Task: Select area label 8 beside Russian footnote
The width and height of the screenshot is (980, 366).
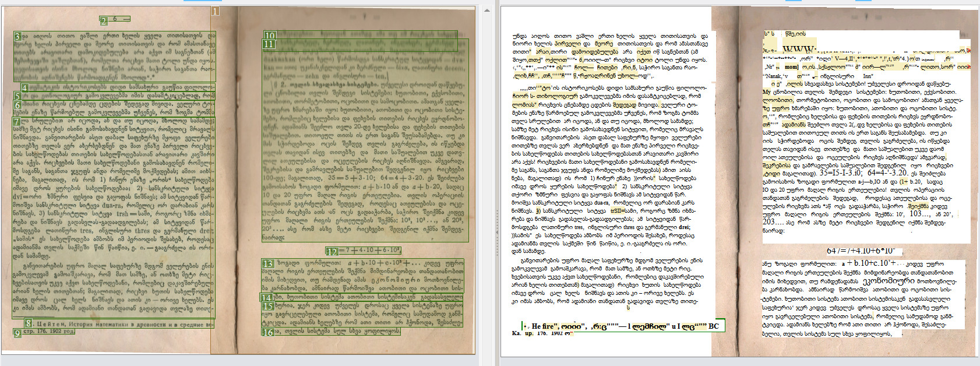Action: [x=28, y=323]
